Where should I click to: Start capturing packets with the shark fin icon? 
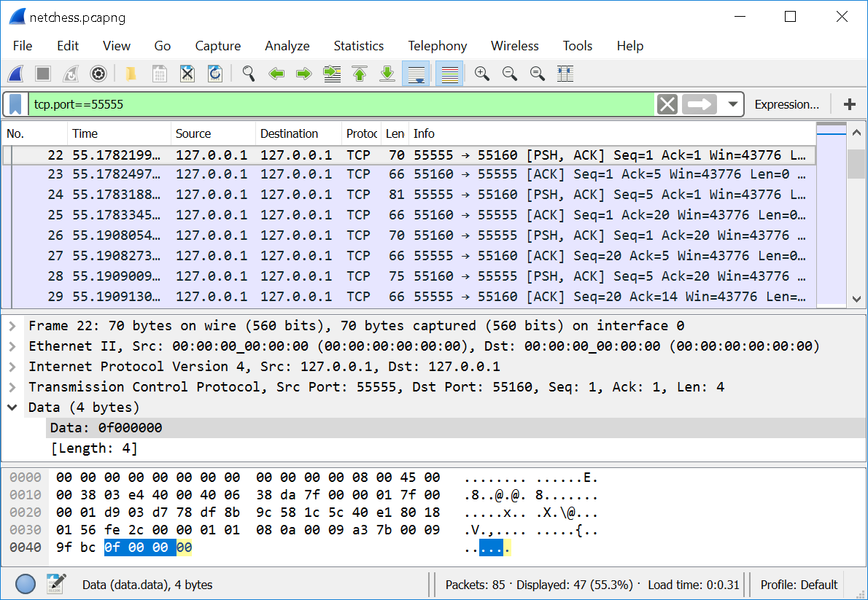pos(15,74)
